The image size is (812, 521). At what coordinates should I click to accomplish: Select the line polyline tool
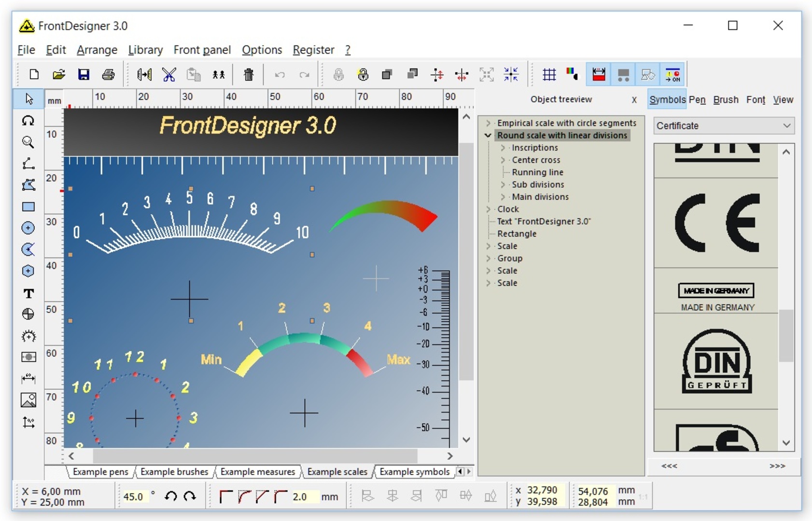28,164
